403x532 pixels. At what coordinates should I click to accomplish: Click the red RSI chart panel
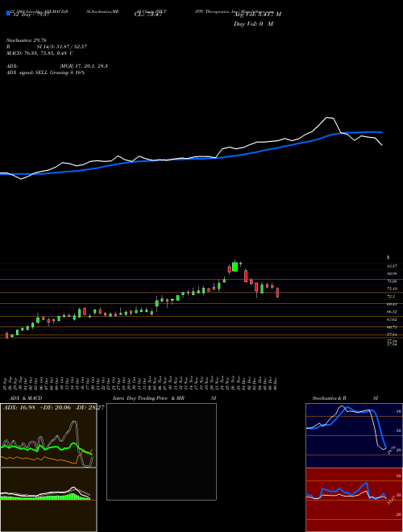point(354,500)
